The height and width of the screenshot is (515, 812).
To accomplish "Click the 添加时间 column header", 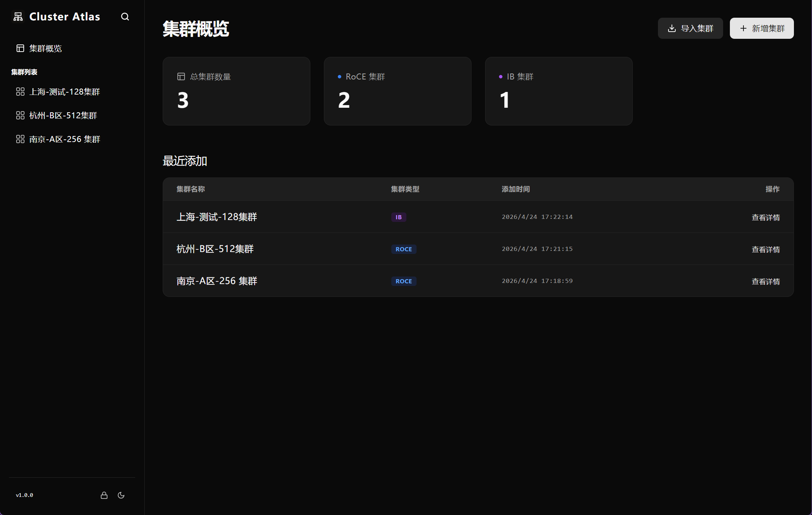I will pyautogui.click(x=515, y=189).
